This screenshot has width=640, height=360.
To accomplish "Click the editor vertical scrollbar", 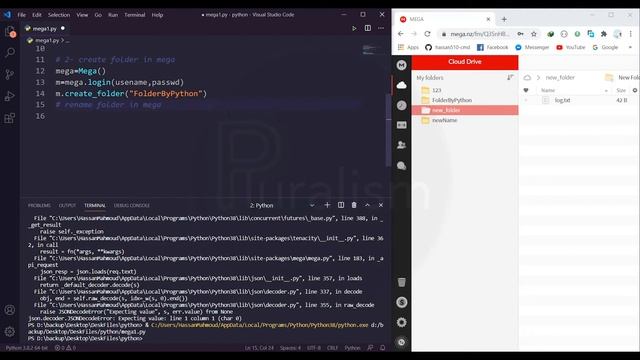I will coord(388,130).
